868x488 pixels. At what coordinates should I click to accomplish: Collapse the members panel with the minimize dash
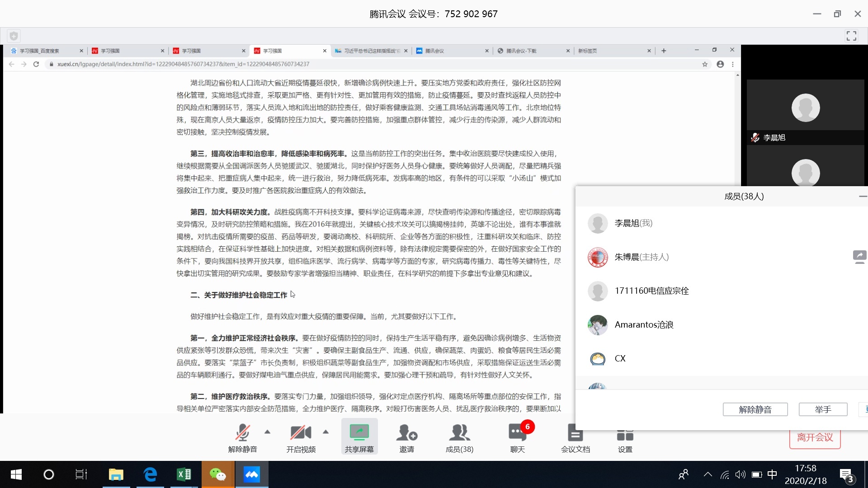(x=863, y=197)
